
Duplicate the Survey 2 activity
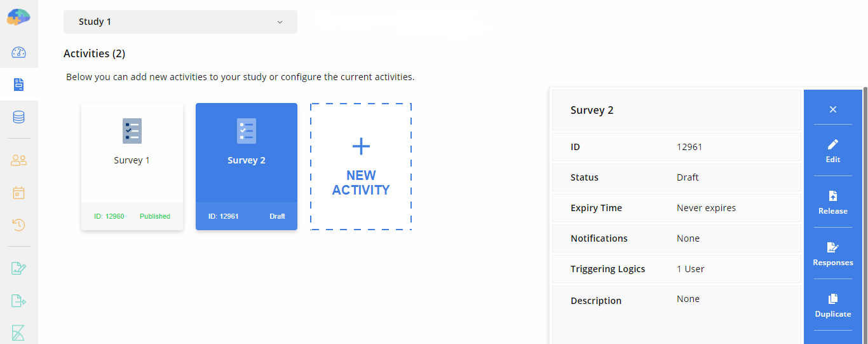click(833, 305)
